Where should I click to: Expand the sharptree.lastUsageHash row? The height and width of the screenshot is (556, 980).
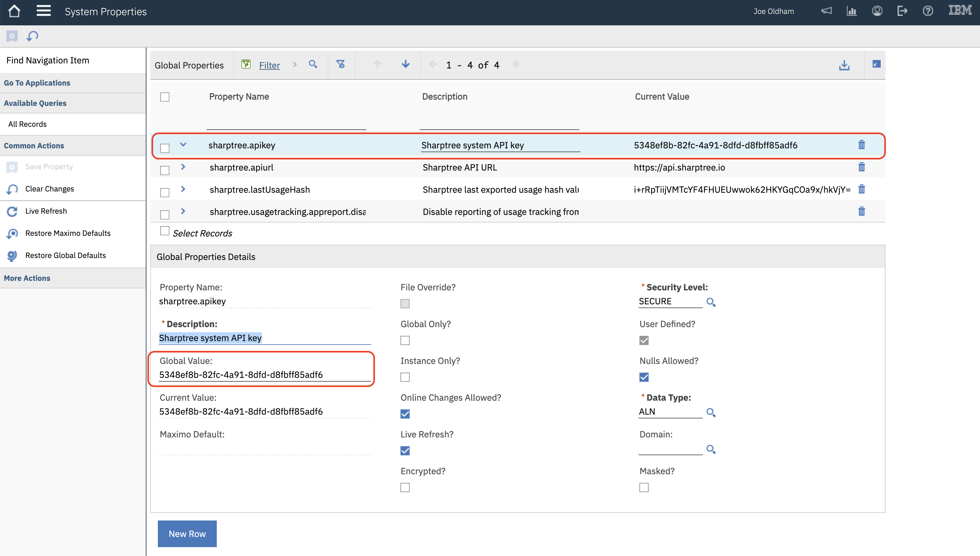[183, 189]
